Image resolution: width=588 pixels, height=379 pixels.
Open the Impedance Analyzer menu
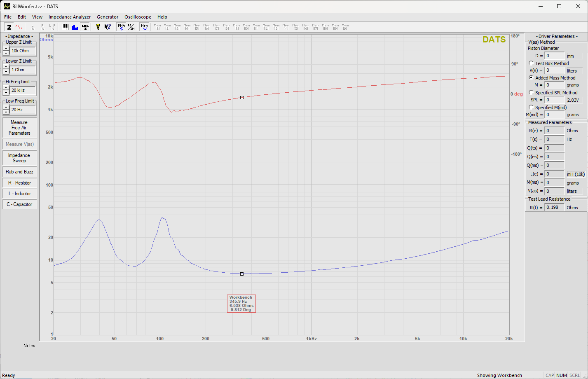69,17
